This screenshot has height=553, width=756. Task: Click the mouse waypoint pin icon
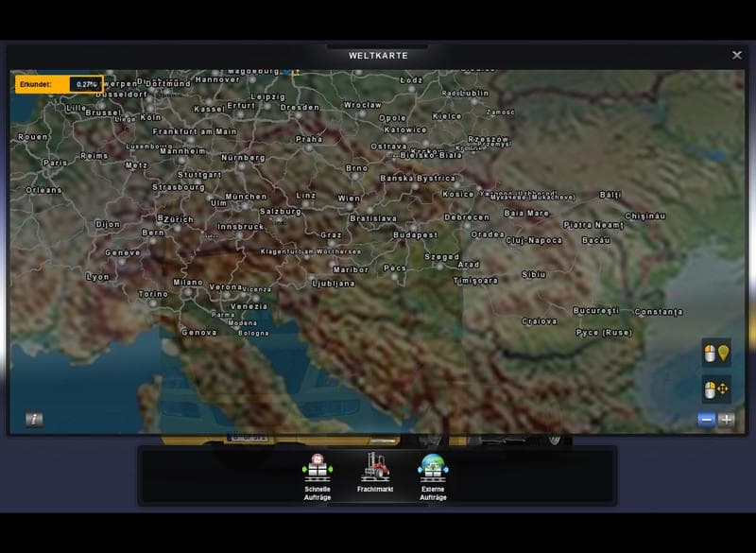716,353
